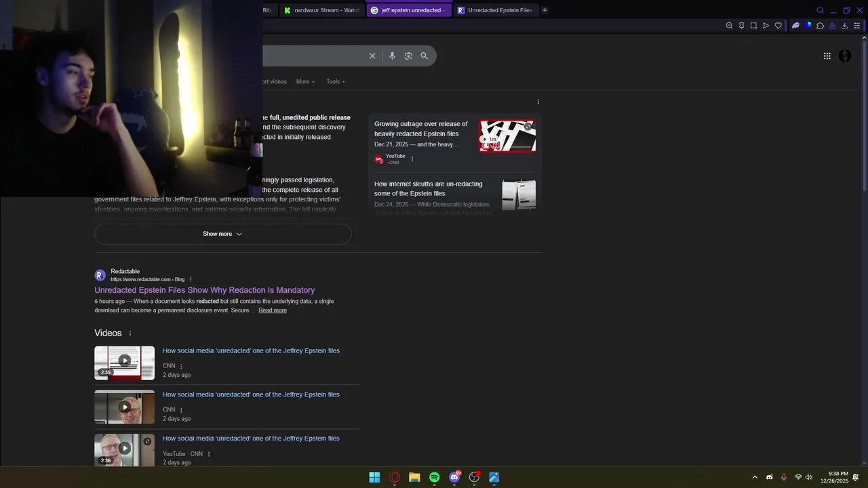Open the Windows Start menu
Image resolution: width=868 pixels, height=488 pixels.
pos(374,477)
